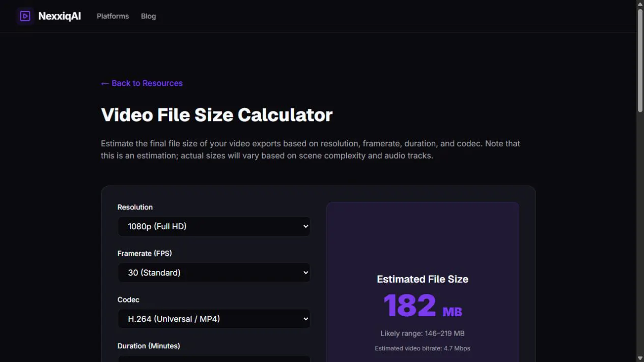Click the 182 MB file size value
Screen dimensions: 644x362
(423, 306)
